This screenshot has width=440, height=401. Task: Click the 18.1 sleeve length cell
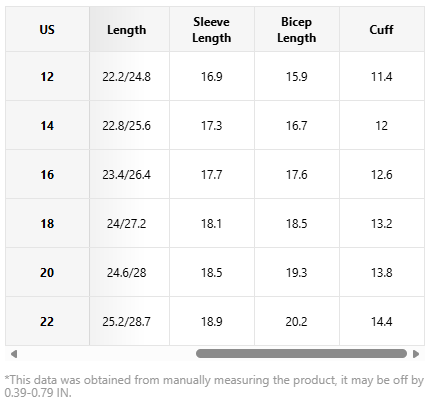point(212,223)
